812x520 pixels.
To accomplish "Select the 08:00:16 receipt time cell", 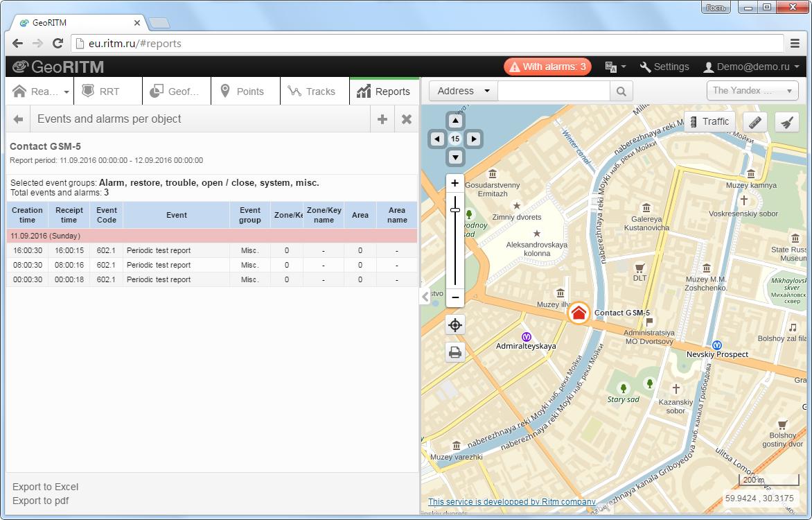I will coord(69,265).
